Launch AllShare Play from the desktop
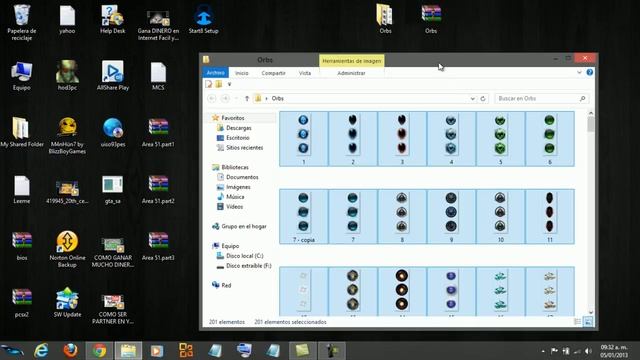The height and width of the screenshot is (360, 640). [113, 76]
